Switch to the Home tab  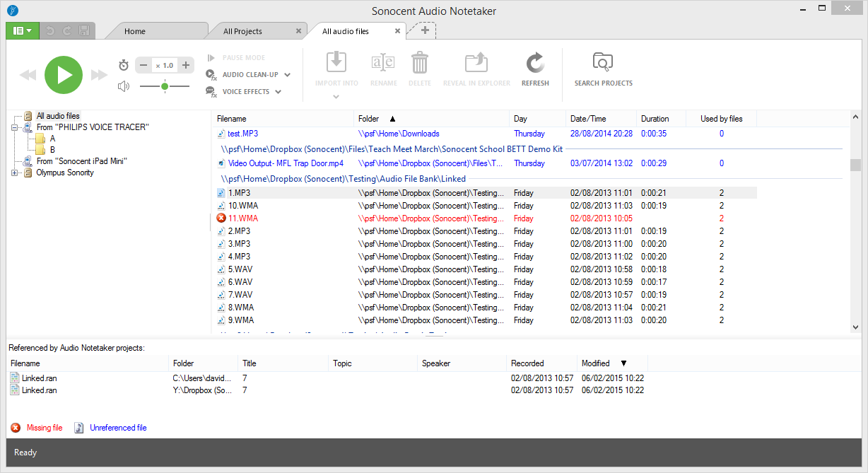pyautogui.click(x=135, y=31)
